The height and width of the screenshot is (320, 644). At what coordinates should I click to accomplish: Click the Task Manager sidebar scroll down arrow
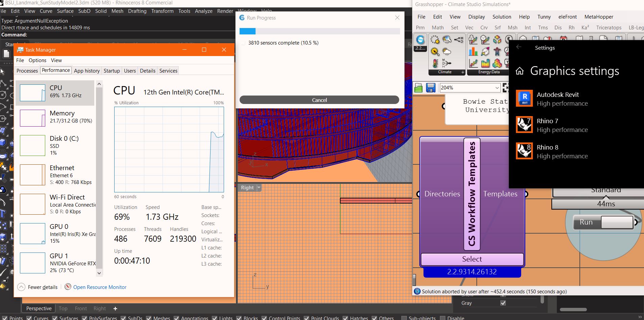(99, 273)
